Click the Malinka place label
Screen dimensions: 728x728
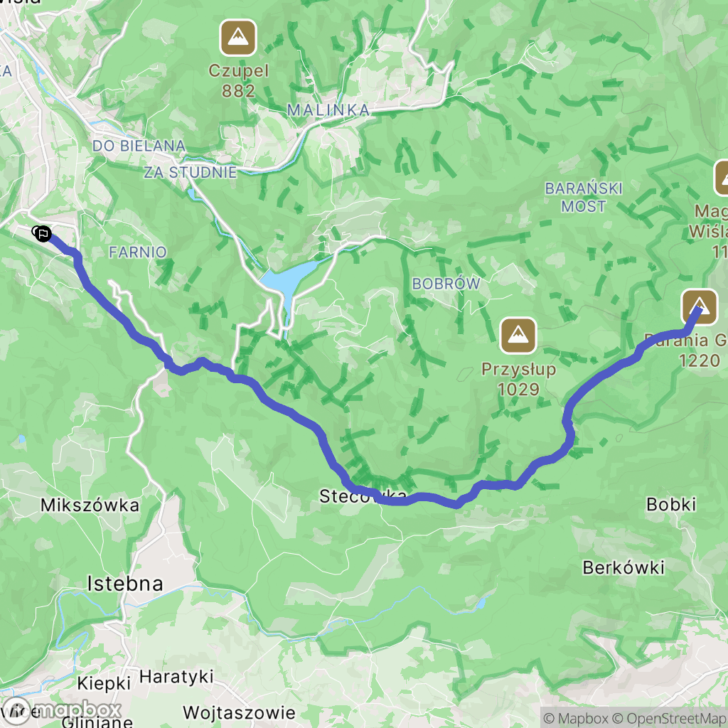[328, 110]
